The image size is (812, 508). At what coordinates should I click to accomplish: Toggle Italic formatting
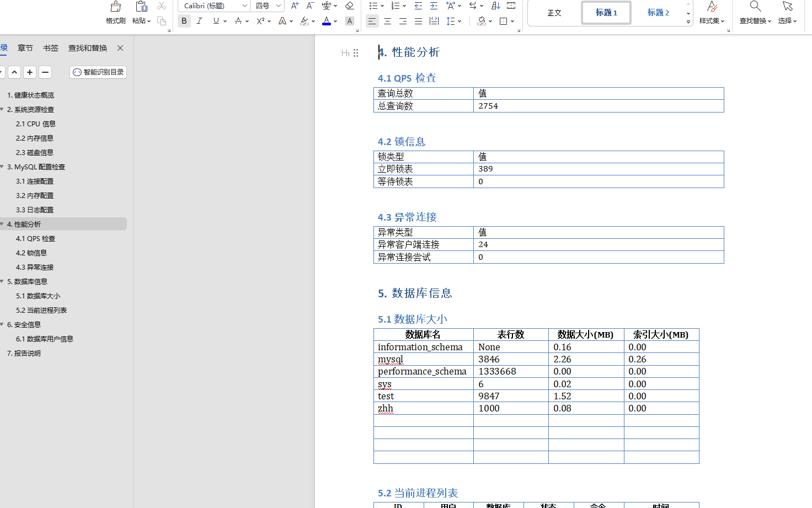200,21
